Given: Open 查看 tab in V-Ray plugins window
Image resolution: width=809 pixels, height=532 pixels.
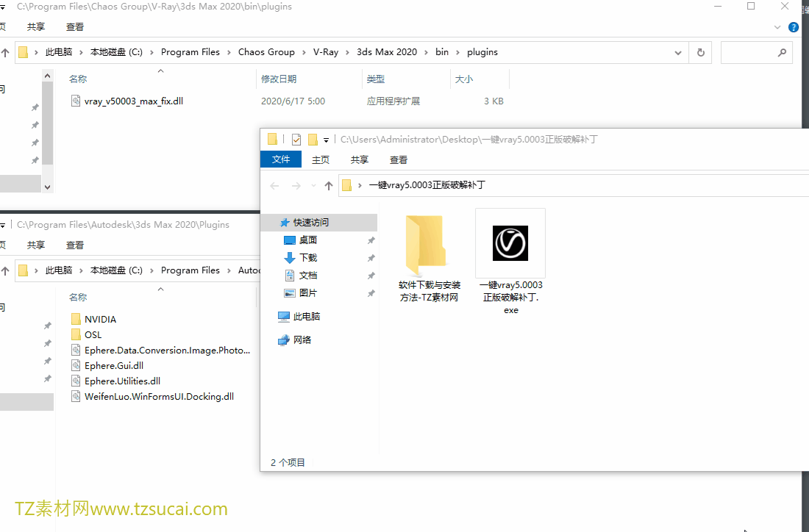Looking at the screenshot, I should [x=75, y=26].
